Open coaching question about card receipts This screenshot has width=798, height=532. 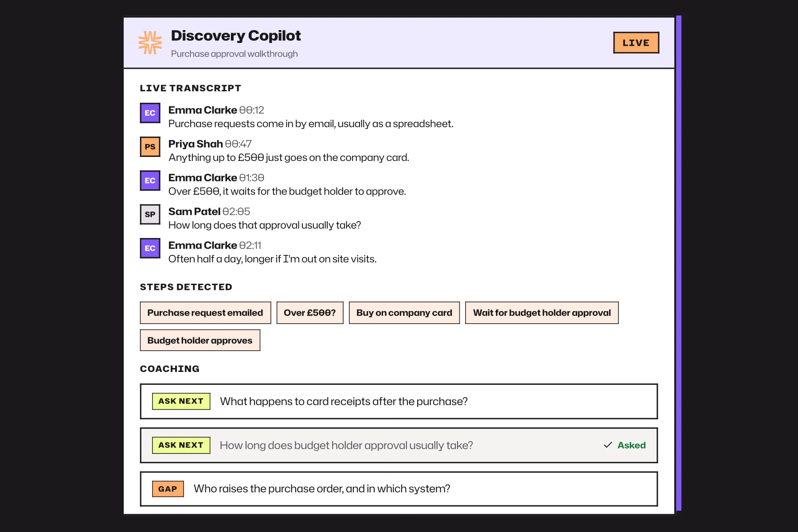pyautogui.click(x=399, y=401)
